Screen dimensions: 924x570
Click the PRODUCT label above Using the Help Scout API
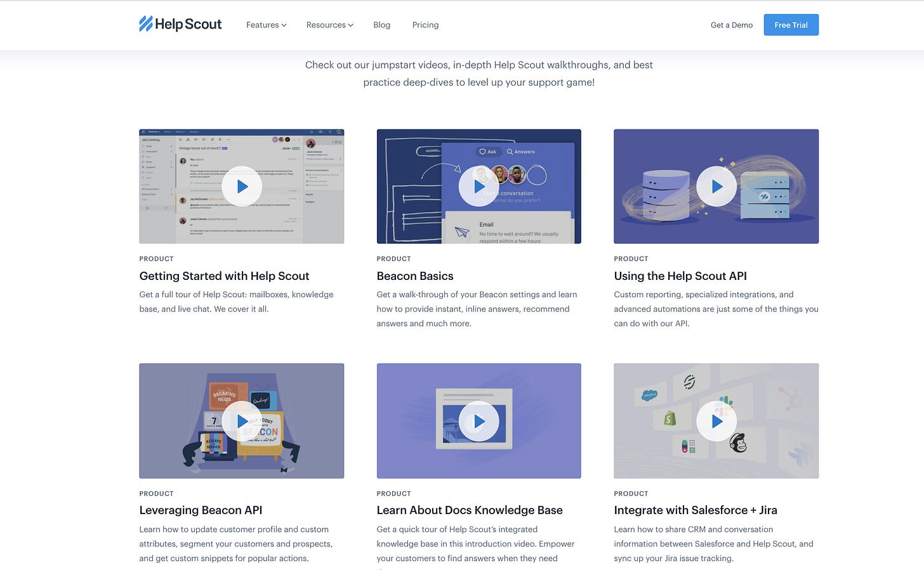pos(631,259)
